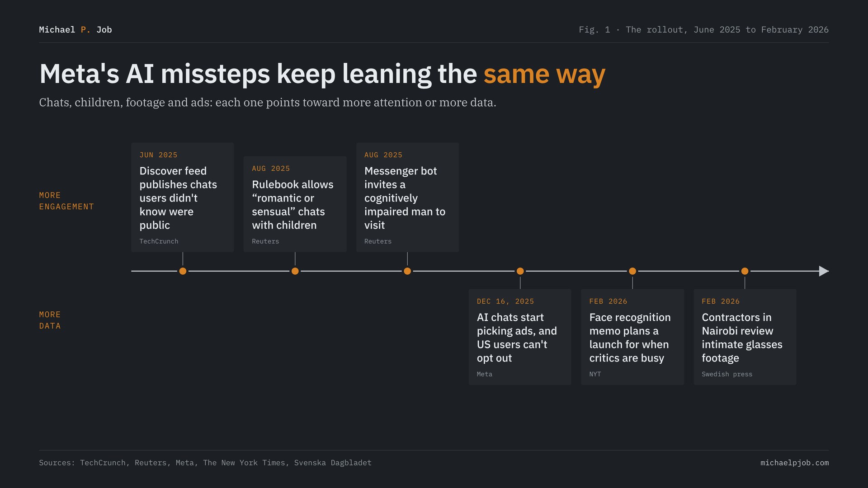
Task: Click the Sources line in the footer
Action: (205, 463)
